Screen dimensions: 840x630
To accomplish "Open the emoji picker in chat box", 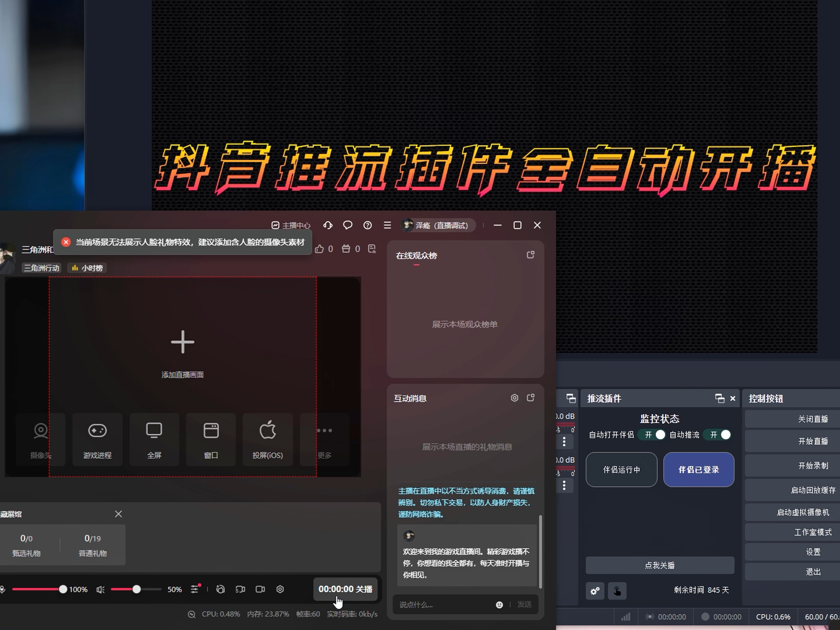I will tap(499, 604).
